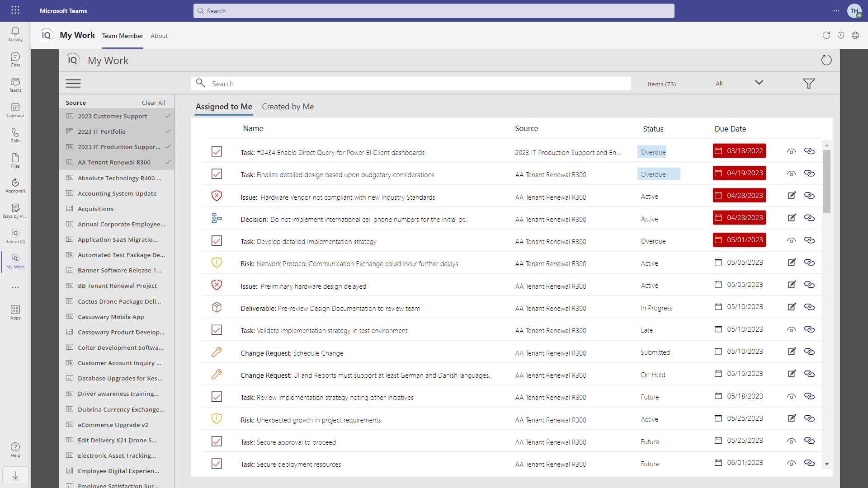868x488 pixels.
Task: Switch to the About tab
Action: pyautogui.click(x=159, y=36)
